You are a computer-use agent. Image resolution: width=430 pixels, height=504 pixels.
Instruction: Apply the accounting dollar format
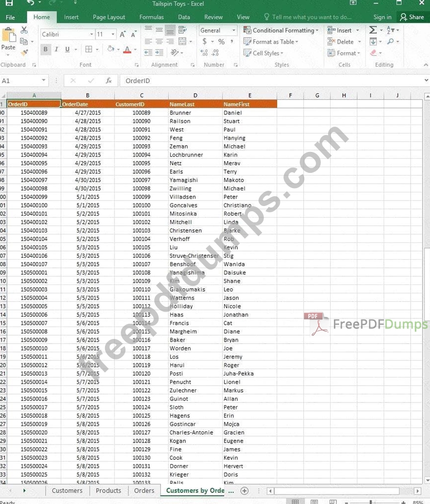pyautogui.click(x=205, y=42)
